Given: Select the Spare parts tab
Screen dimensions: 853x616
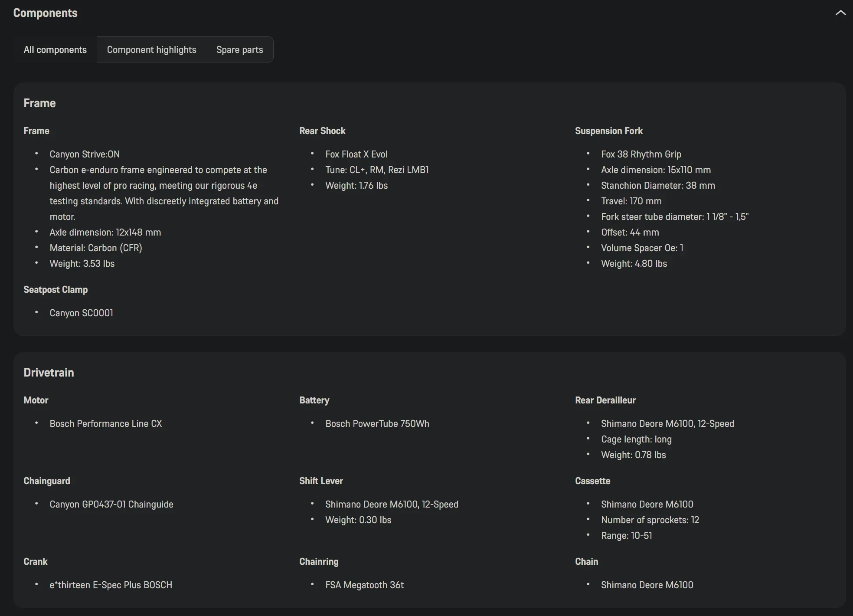Looking at the screenshot, I should (x=240, y=49).
